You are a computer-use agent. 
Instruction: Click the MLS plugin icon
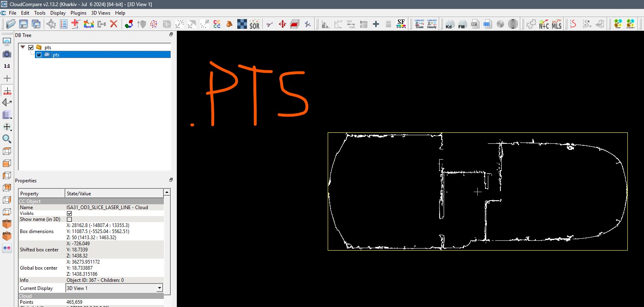[556, 24]
